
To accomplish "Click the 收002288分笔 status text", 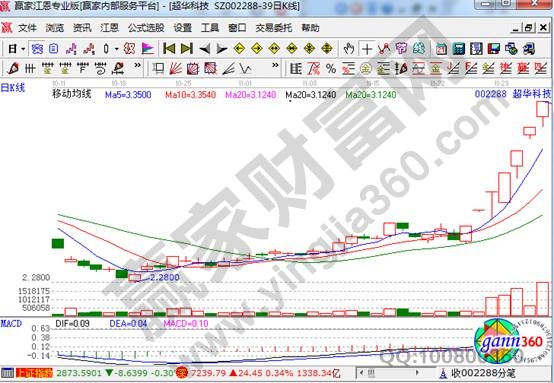I will 483,373.
